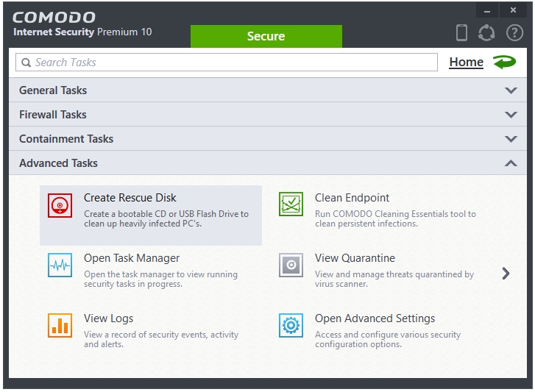Expand the Containment Tasks section chevron
The width and height of the screenshot is (535, 392).
511,139
